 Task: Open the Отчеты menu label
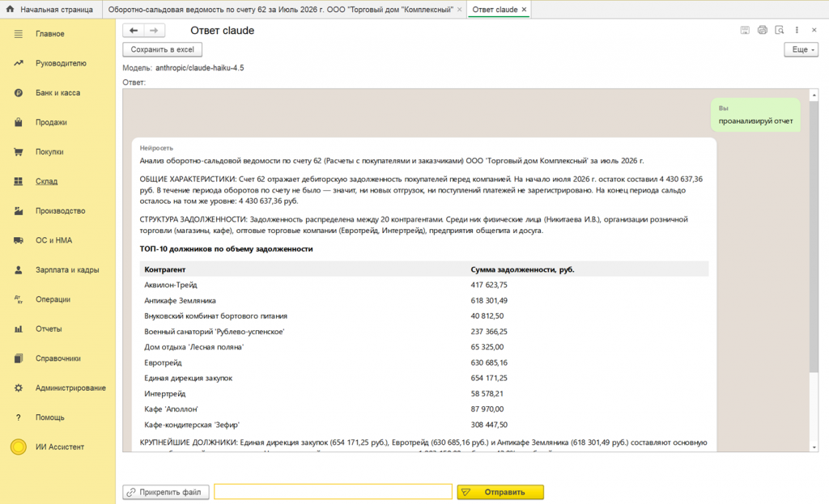point(49,329)
